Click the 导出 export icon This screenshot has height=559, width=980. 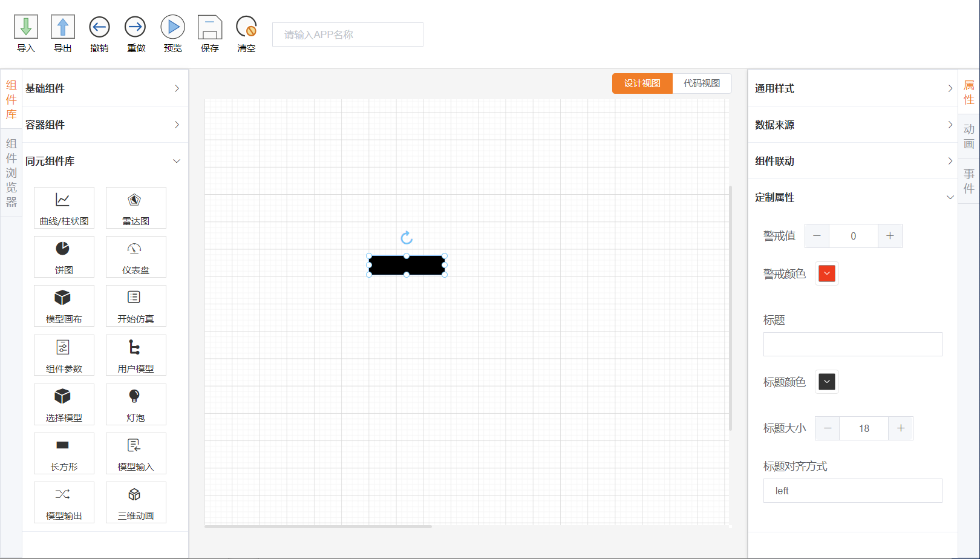pyautogui.click(x=63, y=27)
